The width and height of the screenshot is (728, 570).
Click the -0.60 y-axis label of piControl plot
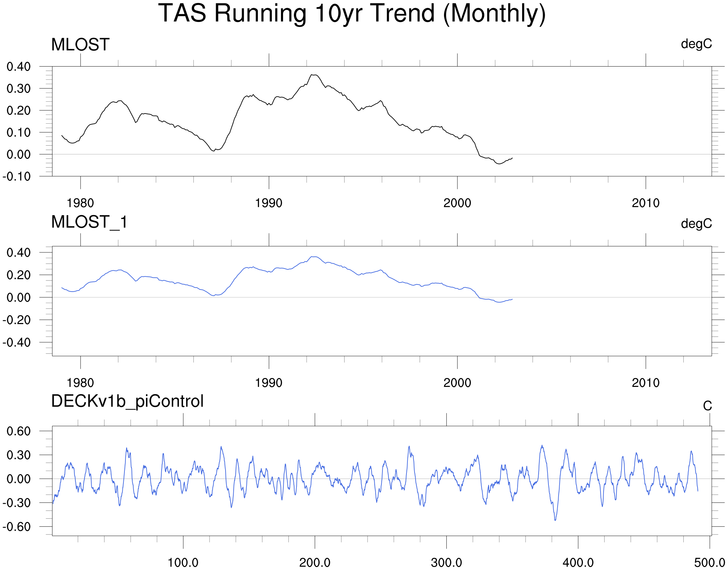click(17, 527)
